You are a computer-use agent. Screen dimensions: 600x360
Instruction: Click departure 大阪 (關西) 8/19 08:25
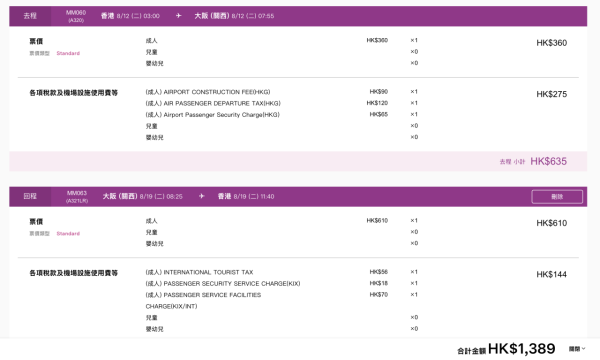pos(142,196)
